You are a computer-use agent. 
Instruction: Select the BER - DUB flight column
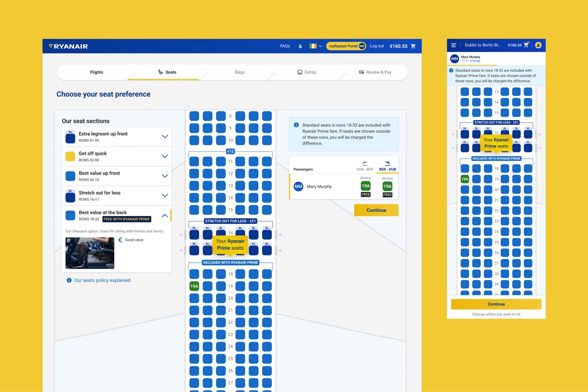click(x=387, y=166)
